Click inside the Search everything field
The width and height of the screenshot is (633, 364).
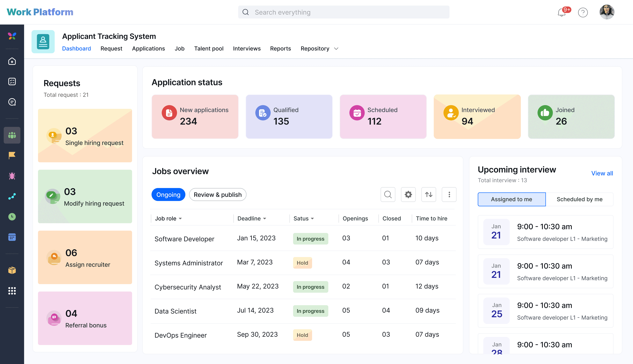344,12
